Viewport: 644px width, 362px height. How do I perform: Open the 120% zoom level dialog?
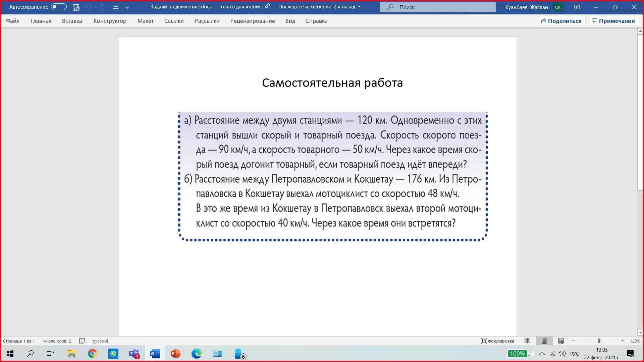pyautogui.click(x=635, y=341)
